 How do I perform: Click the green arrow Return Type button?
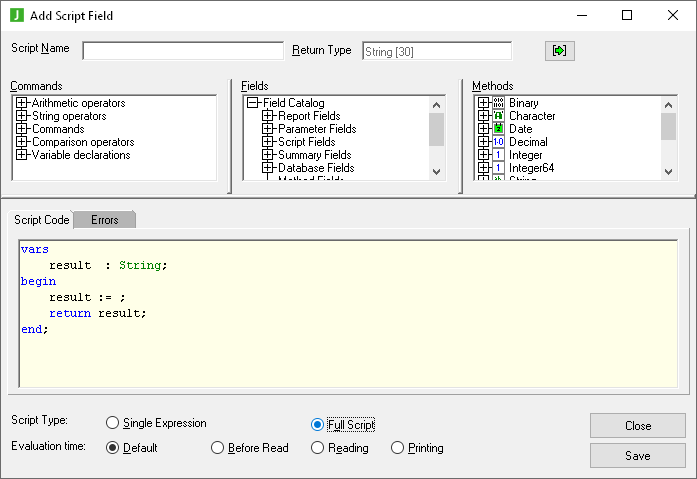point(559,50)
